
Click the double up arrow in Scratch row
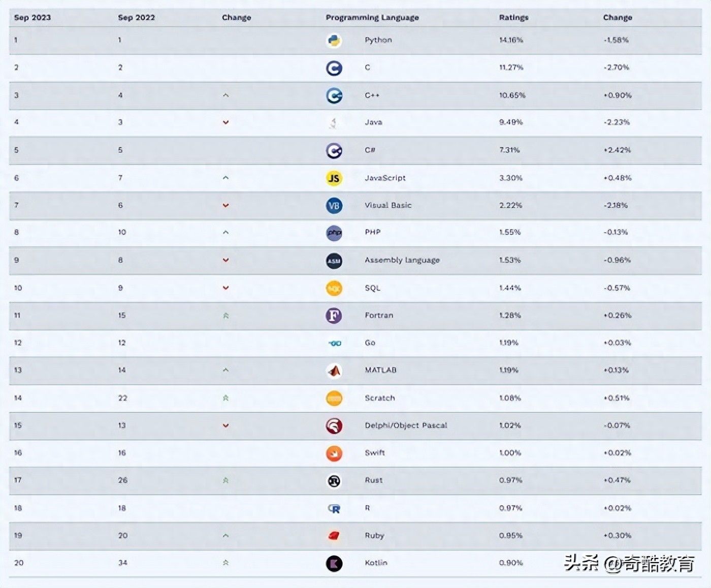[x=225, y=398]
